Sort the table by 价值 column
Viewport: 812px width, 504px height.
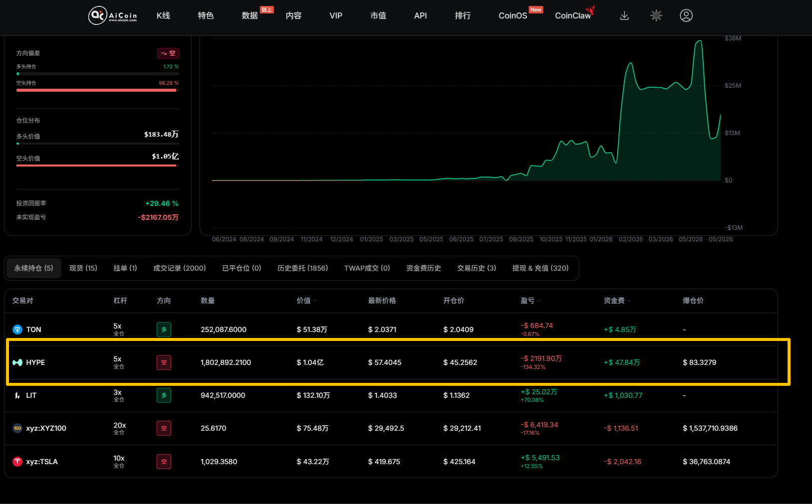coord(306,301)
